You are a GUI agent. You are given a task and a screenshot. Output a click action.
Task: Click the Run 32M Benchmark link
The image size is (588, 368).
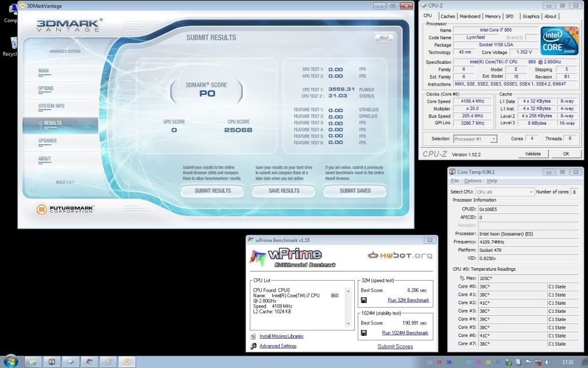(x=408, y=300)
